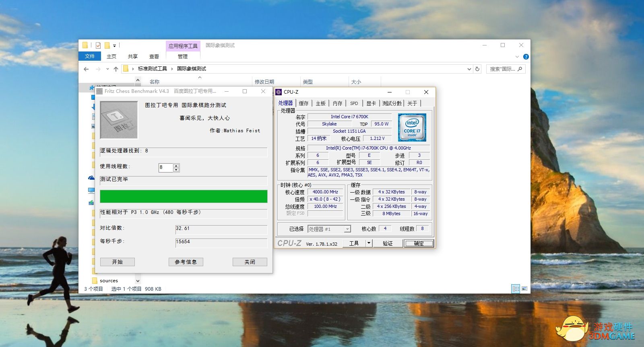Increase thread count with up stepper
Screen dimensions: 644x347
[176, 165]
